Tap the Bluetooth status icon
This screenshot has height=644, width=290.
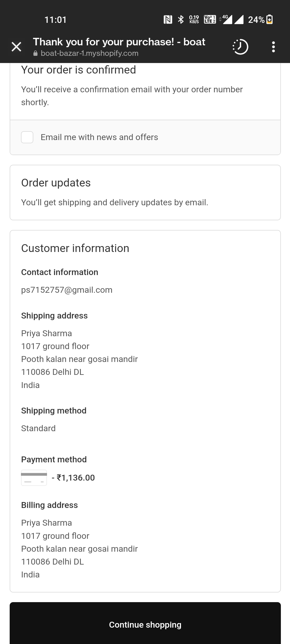181,20
